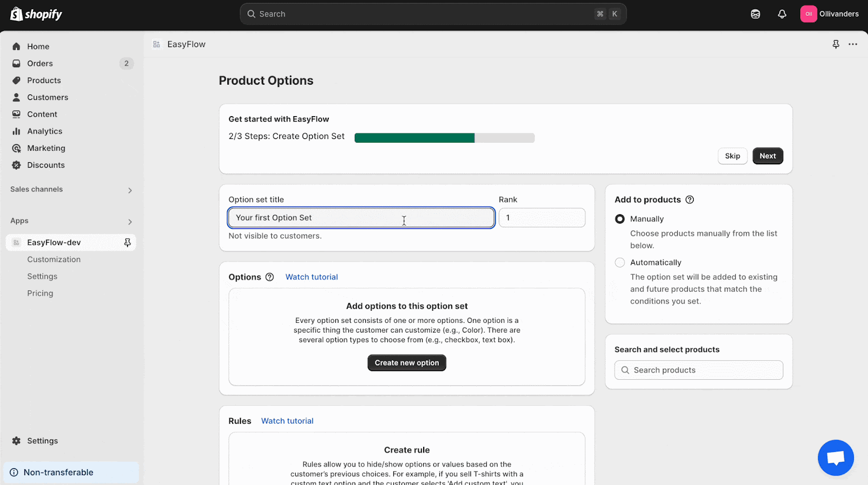868x485 pixels.
Task: Click the Content icon
Action: [x=16, y=114]
